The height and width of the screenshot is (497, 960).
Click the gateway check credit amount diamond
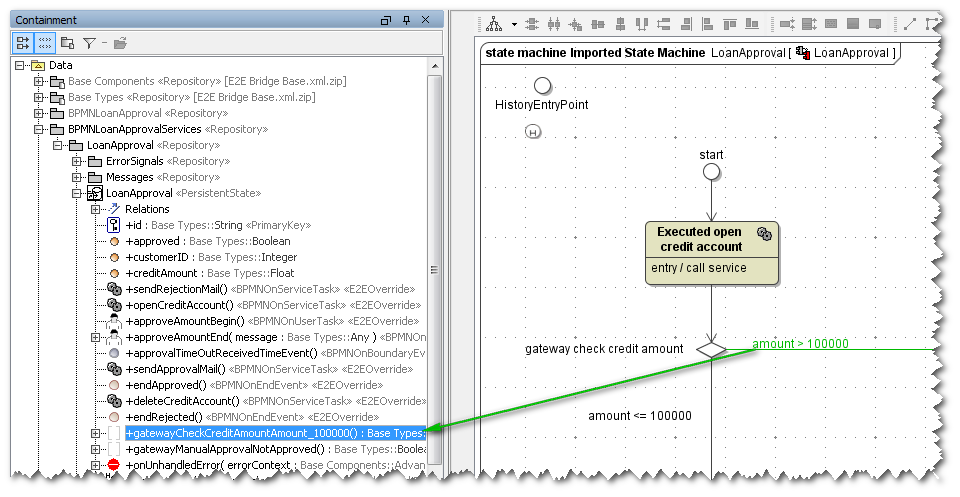[710, 349]
